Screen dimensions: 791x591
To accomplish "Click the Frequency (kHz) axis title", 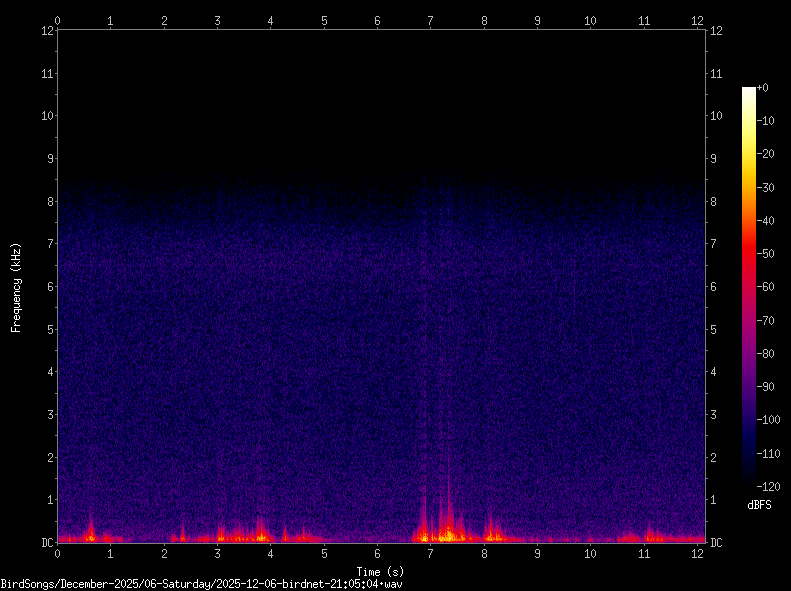I will coord(16,287).
